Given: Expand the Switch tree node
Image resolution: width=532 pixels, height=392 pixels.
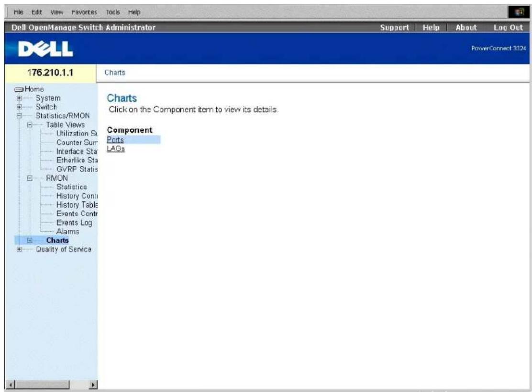Looking at the screenshot, I should 19,107.
